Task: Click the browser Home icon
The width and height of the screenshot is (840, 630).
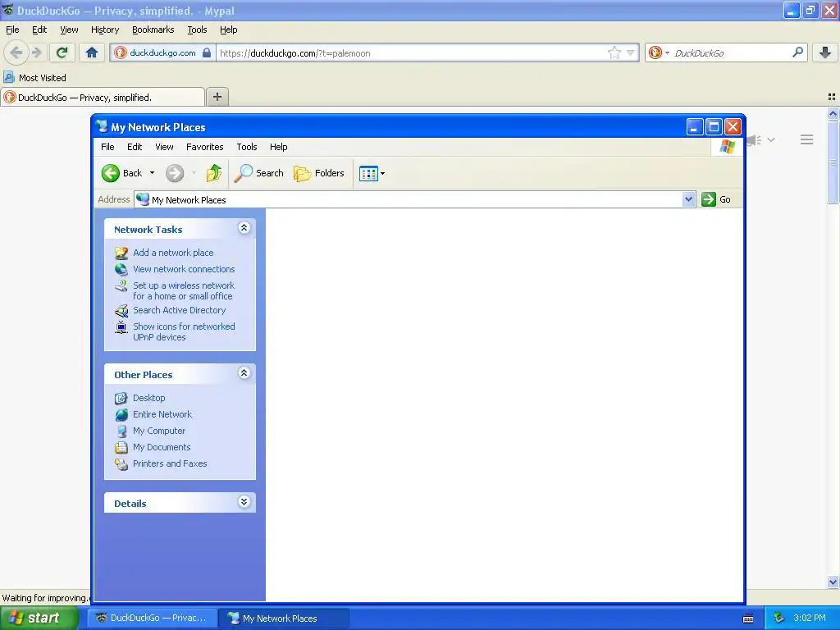Action: (x=92, y=52)
